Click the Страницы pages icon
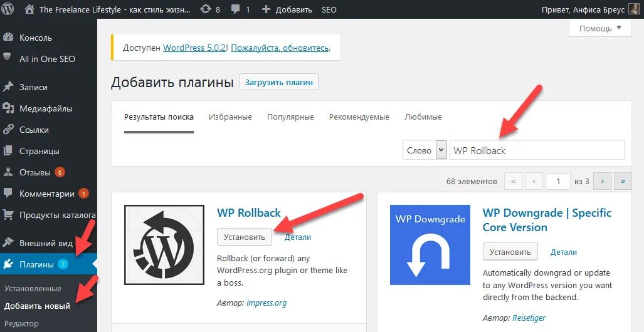Image resolution: width=644 pixels, height=332 pixels. coord(8,151)
